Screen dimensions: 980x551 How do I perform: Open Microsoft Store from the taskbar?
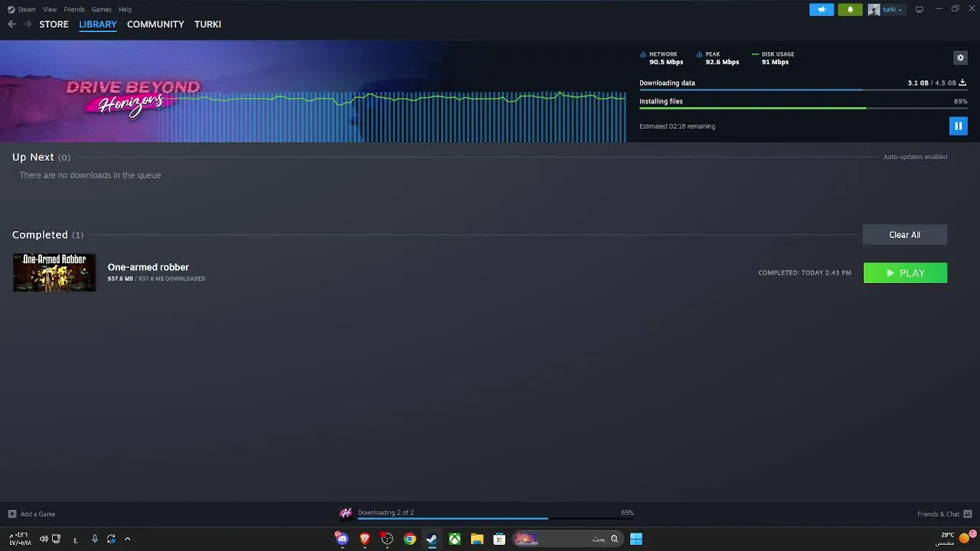pos(499,539)
